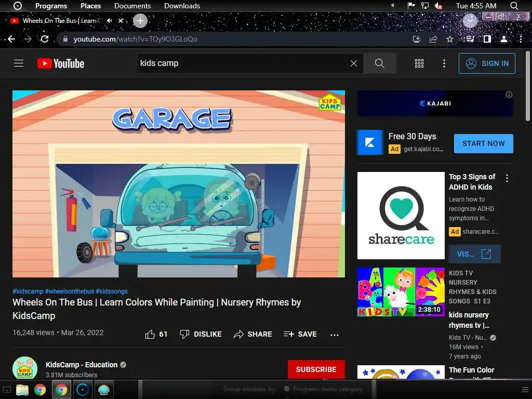Image resolution: width=532 pixels, height=399 pixels.
Task: Open the browser media control icon
Action: point(470,39)
